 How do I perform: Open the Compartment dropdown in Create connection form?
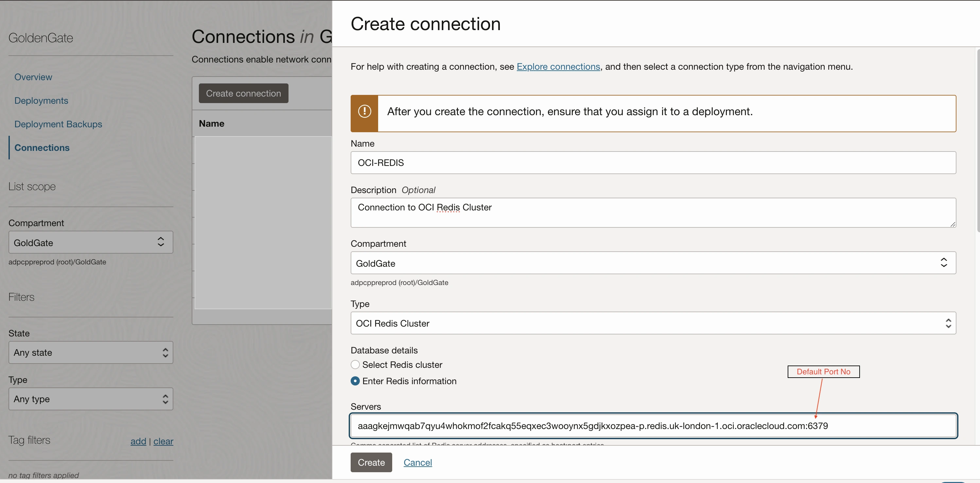coord(653,263)
